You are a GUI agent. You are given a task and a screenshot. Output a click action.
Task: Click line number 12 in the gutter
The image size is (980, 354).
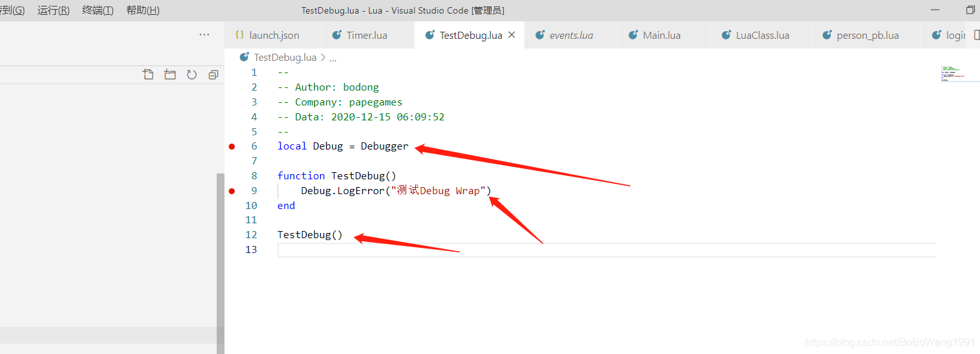(x=251, y=234)
